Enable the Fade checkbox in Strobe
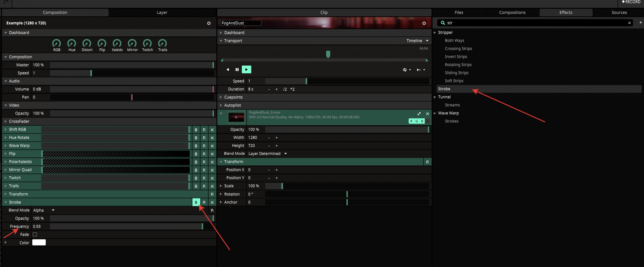Screen dimensions: 644x267 (x=35, y=234)
